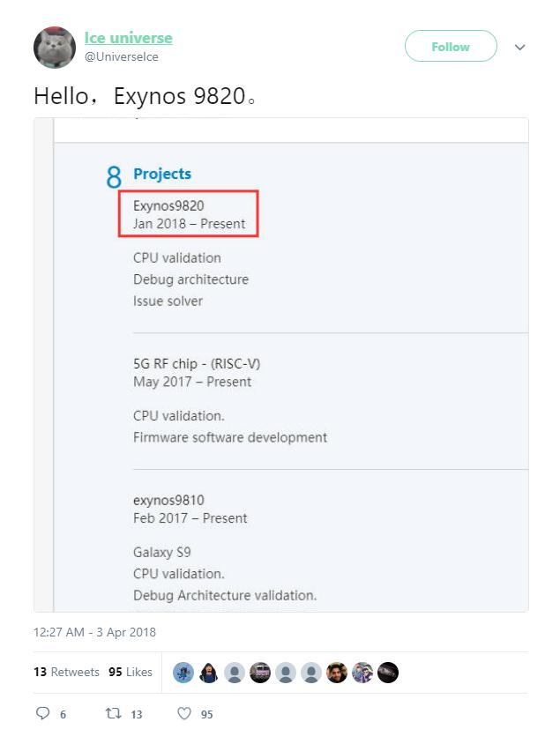The height and width of the screenshot is (744, 560).
Task: Click the third default gray liker avatar
Action: tap(235, 673)
